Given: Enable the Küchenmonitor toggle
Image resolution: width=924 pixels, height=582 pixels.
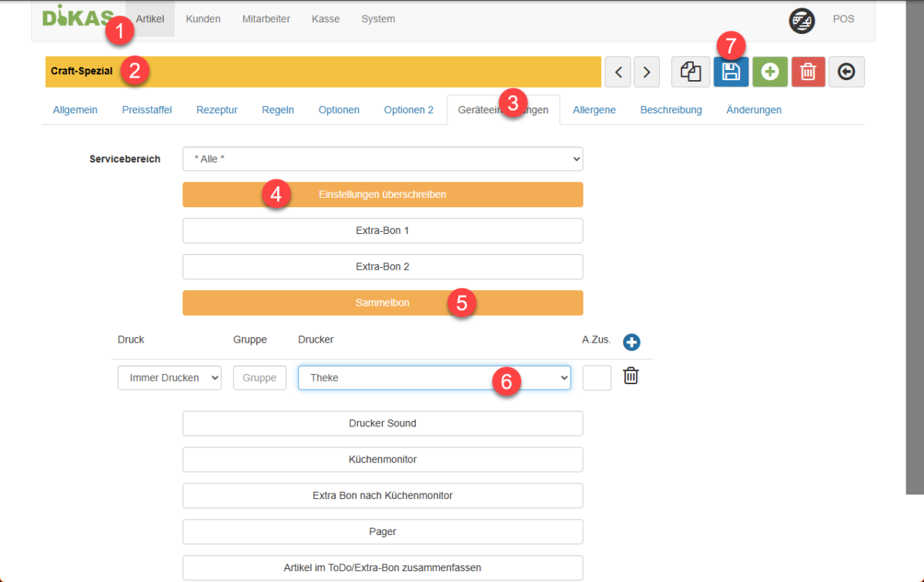Looking at the screenshot, I should point(382,460).
